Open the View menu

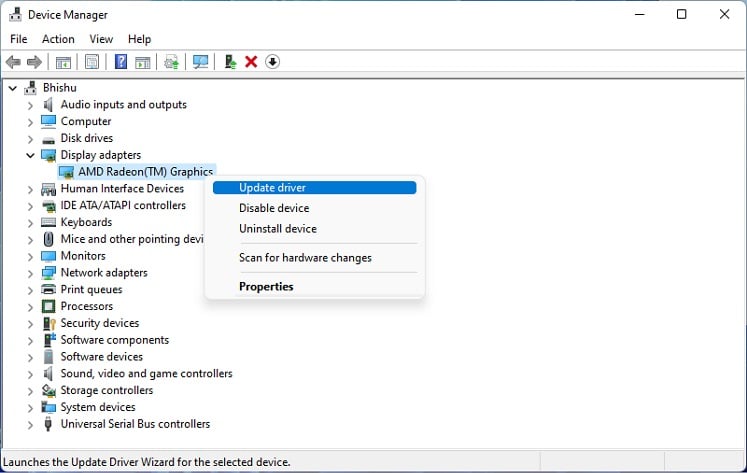pos(101,39)
